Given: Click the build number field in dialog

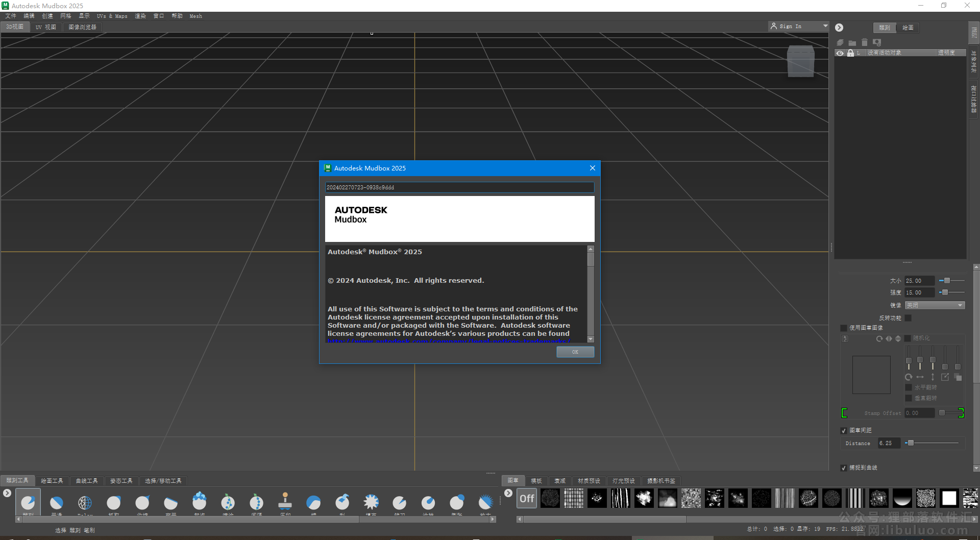Looking at the screenshot, I should pos(459,187).
